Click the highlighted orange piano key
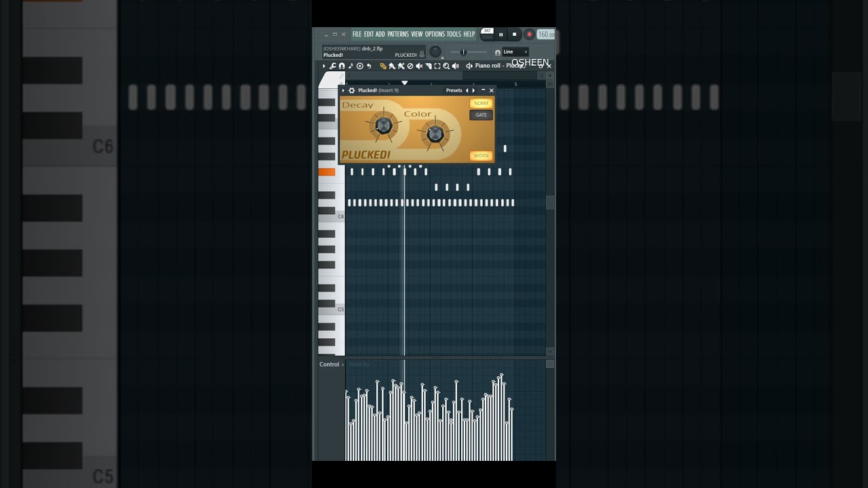 pos(327,172)
